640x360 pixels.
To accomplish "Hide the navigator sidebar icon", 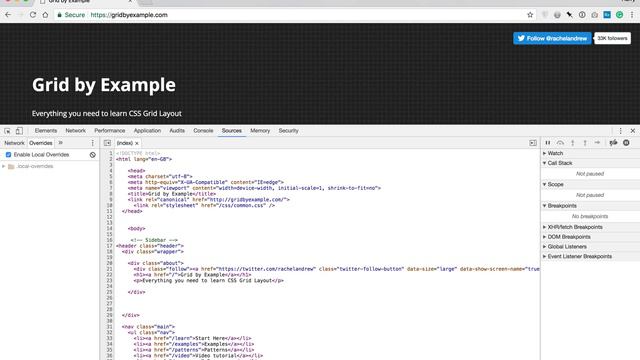I will click(107, 143).
